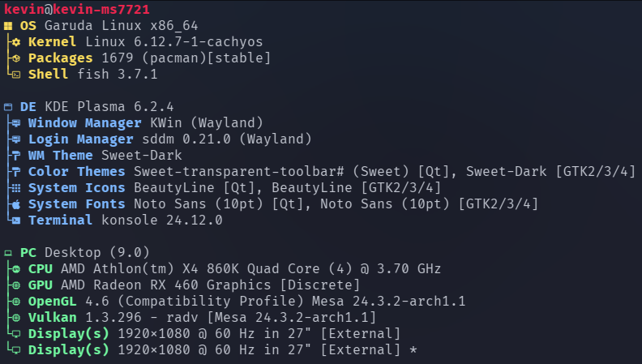Click the monitor icon beside Window Manager
The width and height of the screenshot is (642, 364).
point(16,123)
